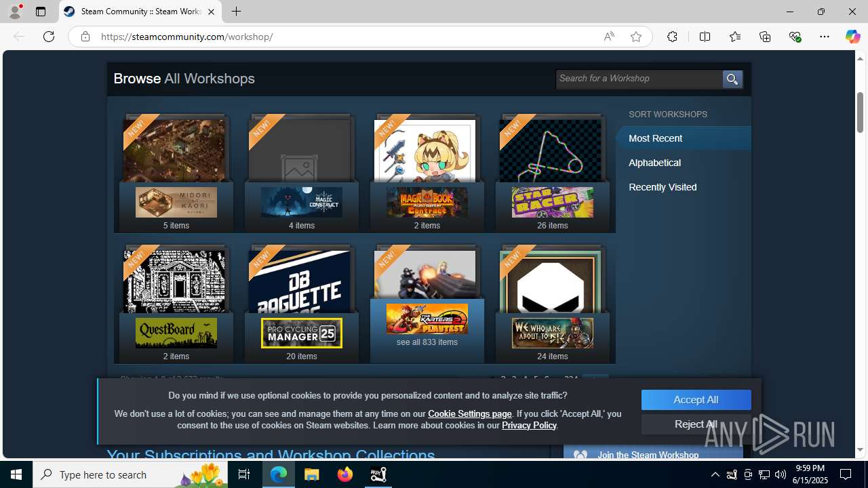
Task: Toggle Split screen icon
Action: (x=705, y=37)
